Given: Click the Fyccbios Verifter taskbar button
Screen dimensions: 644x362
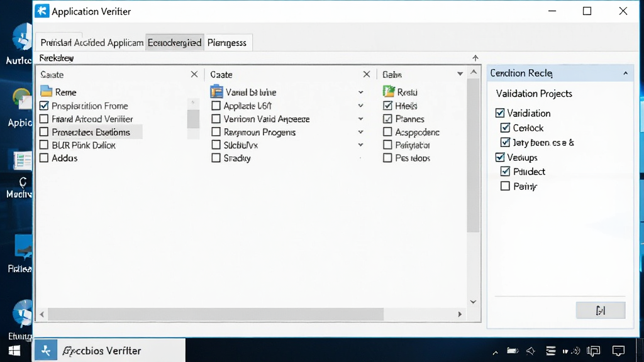Looking at the screenshot, I should point(110,351).
